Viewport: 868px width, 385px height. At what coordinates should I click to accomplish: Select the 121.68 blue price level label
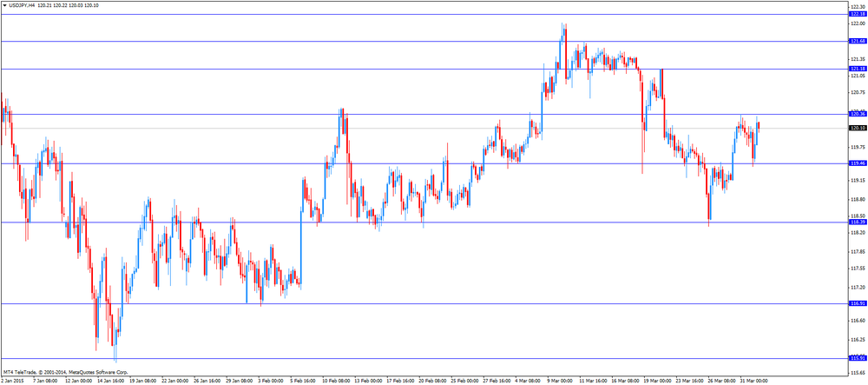(857, 41)
